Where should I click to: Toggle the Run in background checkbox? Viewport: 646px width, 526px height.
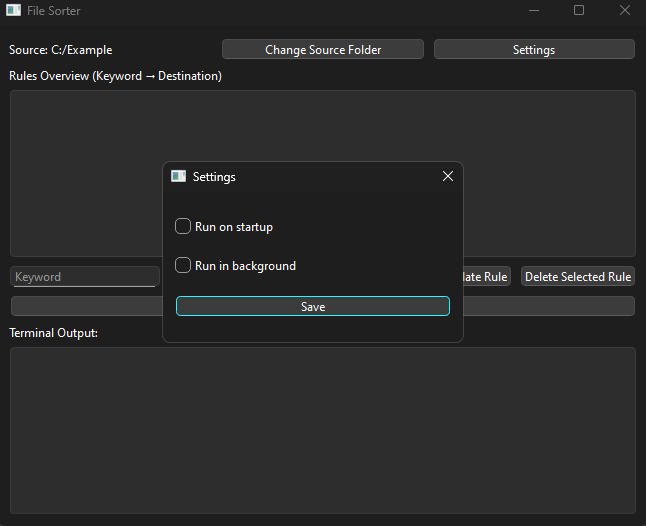(x=183, y=266)
